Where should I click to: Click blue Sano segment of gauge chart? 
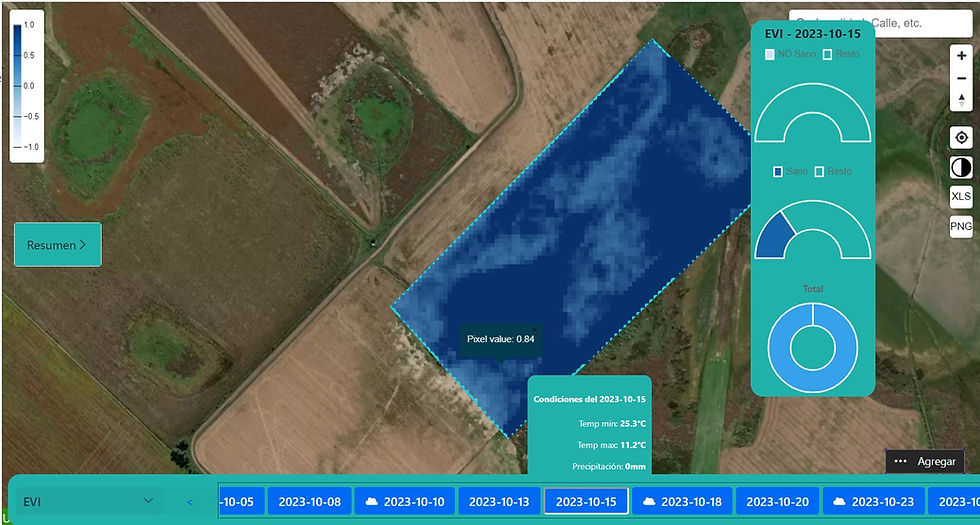(775, 236)
